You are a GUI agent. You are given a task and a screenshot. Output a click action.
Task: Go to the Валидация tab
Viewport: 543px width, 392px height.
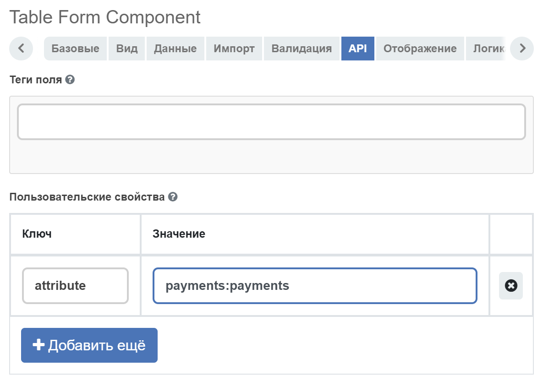point(302,49)
